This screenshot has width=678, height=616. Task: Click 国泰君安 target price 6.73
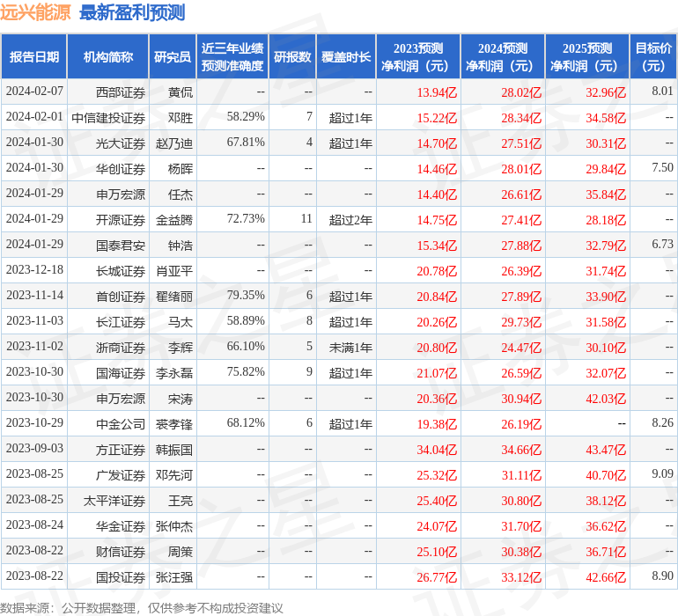pos(662,245)
